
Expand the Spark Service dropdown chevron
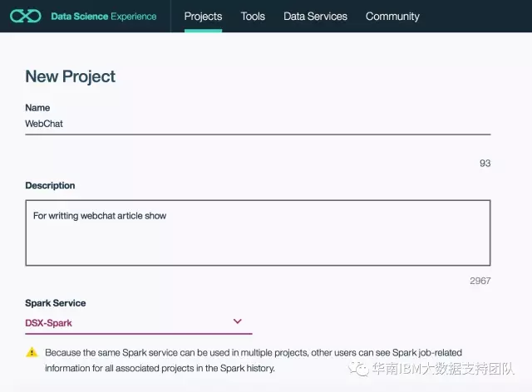[238, 321]
